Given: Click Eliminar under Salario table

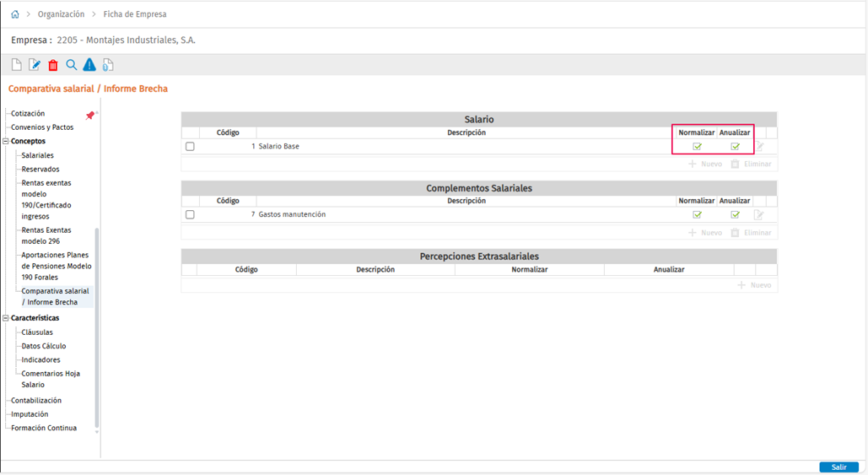Looking at the screenshot, I should pyautogui.click(x=752, y=164).
